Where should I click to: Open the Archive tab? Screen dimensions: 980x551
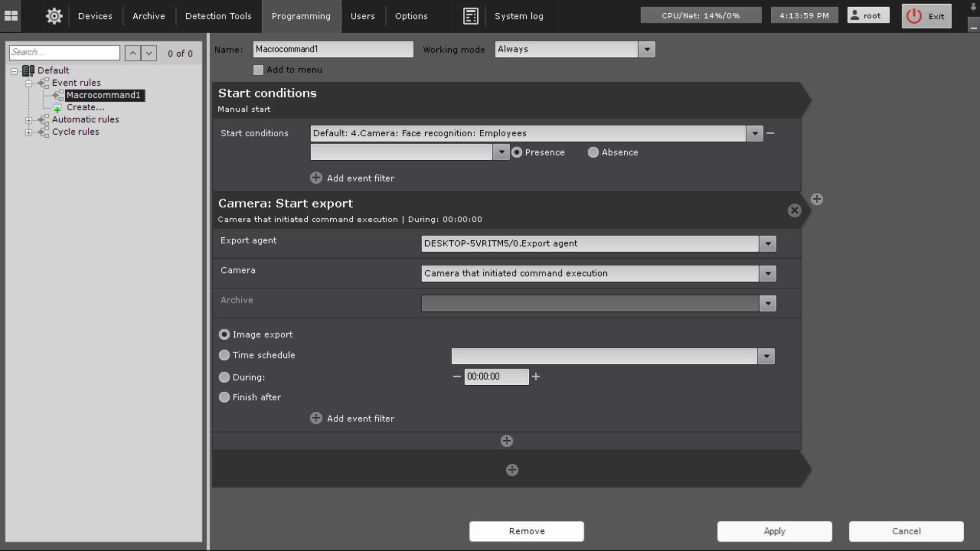point(149,16)
